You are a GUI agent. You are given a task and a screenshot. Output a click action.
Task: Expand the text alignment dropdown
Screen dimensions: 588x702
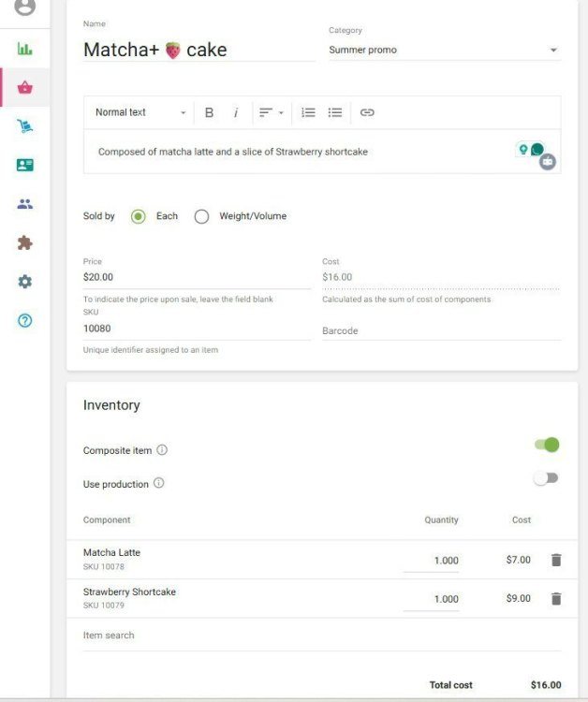pos(272,112)
